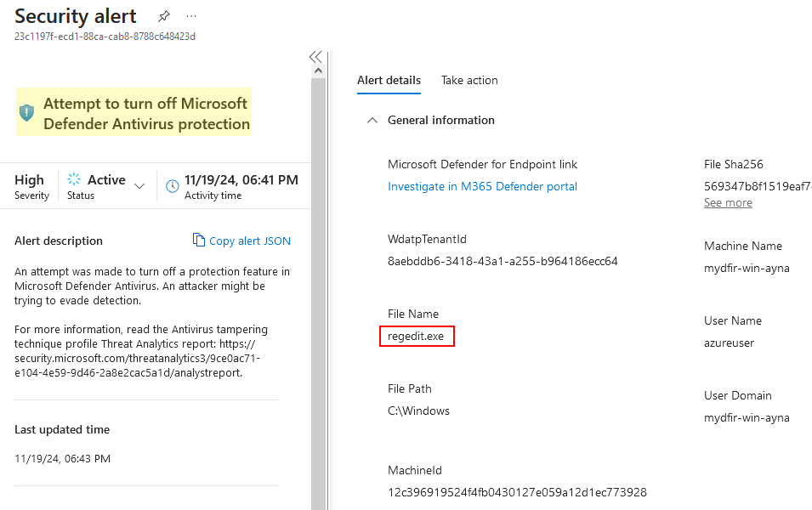
Task: Select the MachineId value 12c396919524f4fb0430127e059a12d1ec773928
Action: click(x=517, y=492)
